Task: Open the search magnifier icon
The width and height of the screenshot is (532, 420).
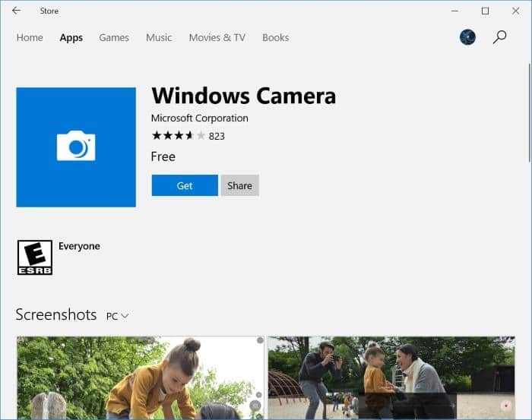Action: [x=499, y=37]
